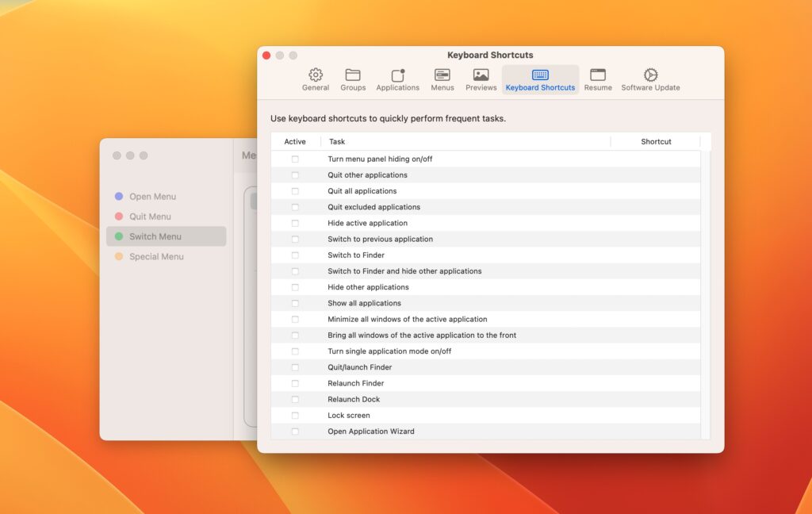This screenshot has height=514, width=812.
Task: Activate the Lock screen shortcut
Action: click(295, 415)
